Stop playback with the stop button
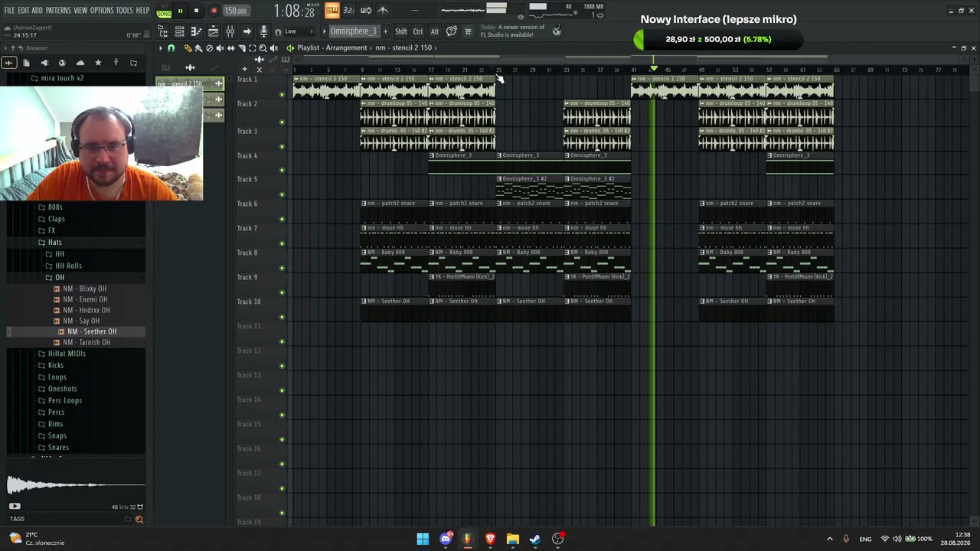This screenshot has width=980, height=551. point(196,11)
